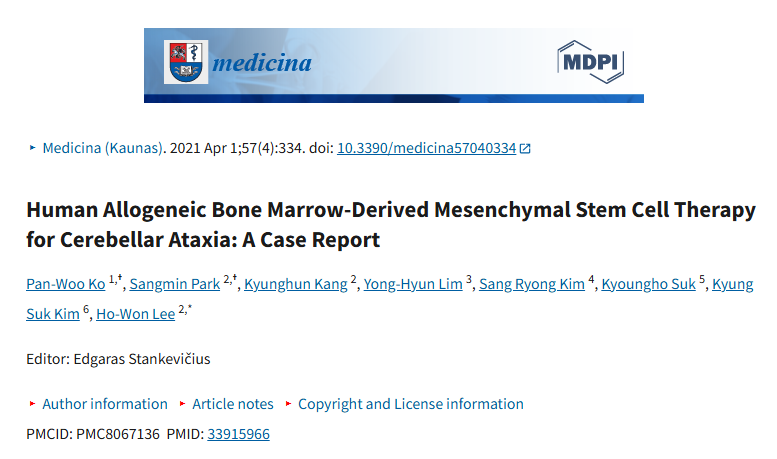Expand Copyright and License information

pos(411,404)
